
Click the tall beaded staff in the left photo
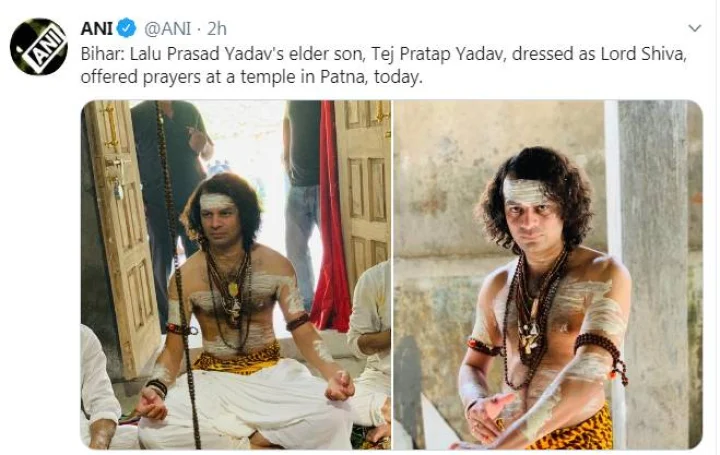pos(177,275)
